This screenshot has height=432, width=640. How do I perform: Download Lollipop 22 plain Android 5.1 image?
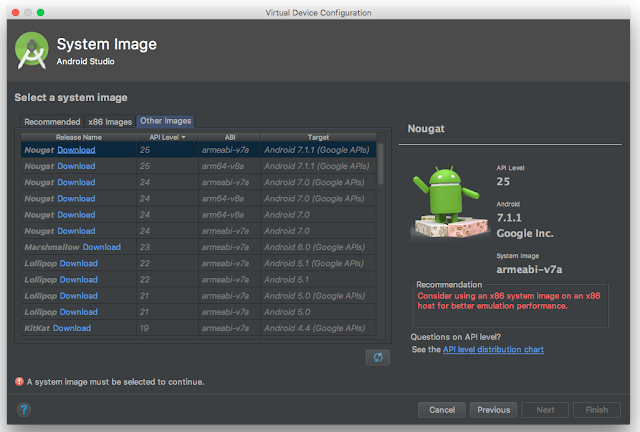coord(79,280)
